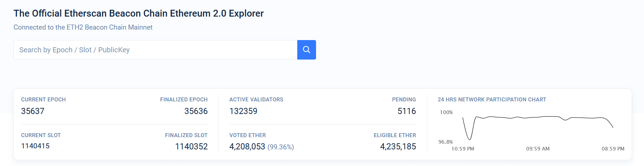Screen dimensions: 644x166
Task: Open current epoch number 35637
Action: (33, 111)
